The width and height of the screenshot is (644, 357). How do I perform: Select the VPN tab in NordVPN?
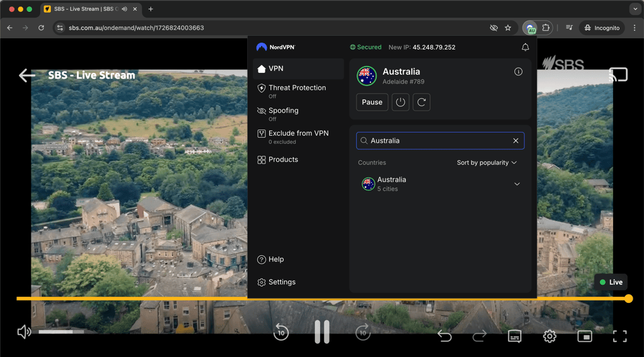(299, 69)
